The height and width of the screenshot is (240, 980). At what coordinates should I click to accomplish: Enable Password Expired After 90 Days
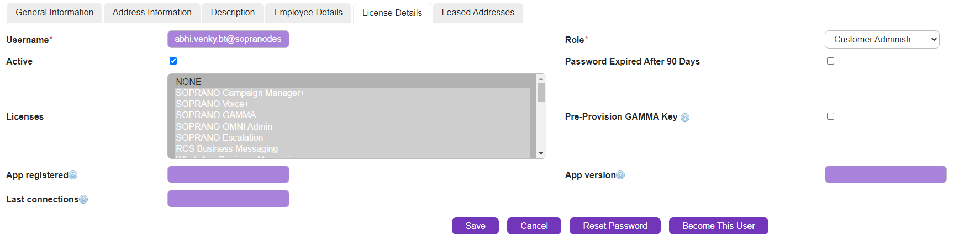pyautogui.click(x=830, y=61)
